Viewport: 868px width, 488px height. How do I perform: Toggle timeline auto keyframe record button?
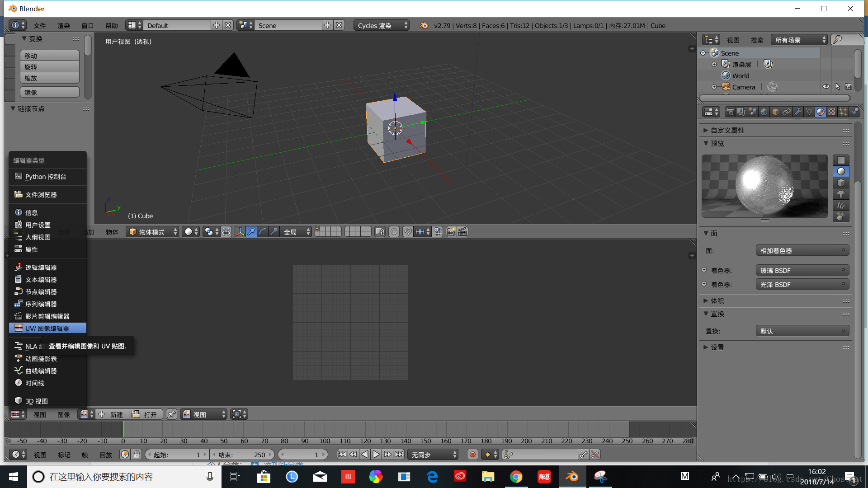pos(472,455)
